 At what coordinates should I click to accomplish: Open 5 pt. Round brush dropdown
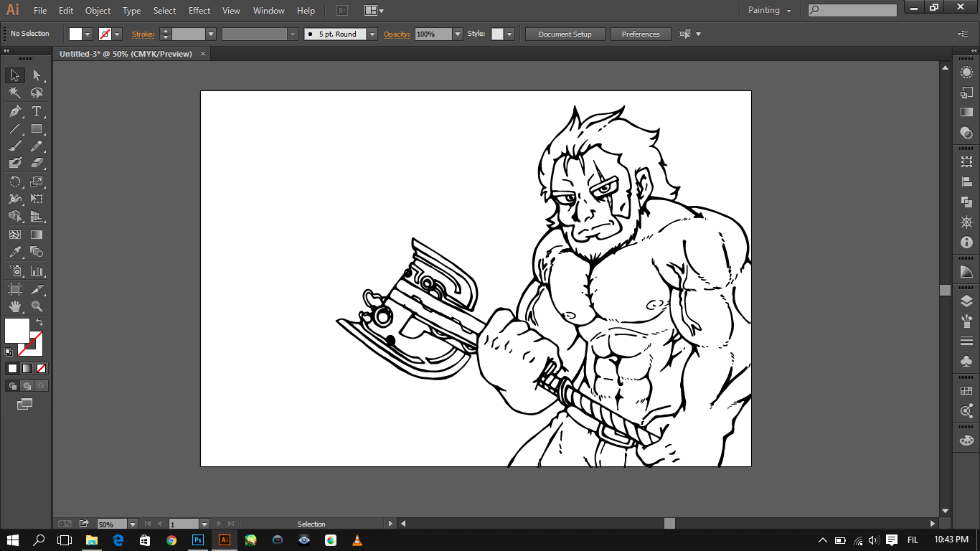(372, 34)
